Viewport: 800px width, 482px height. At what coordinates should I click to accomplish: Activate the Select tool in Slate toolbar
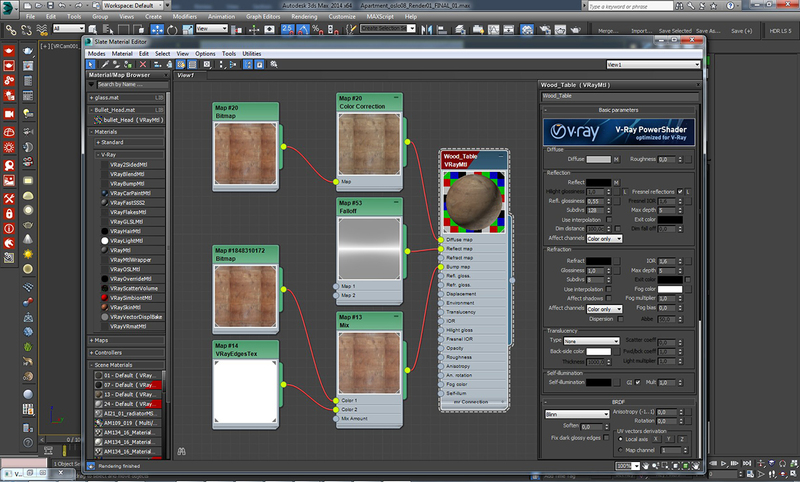(x=91, y=64)
